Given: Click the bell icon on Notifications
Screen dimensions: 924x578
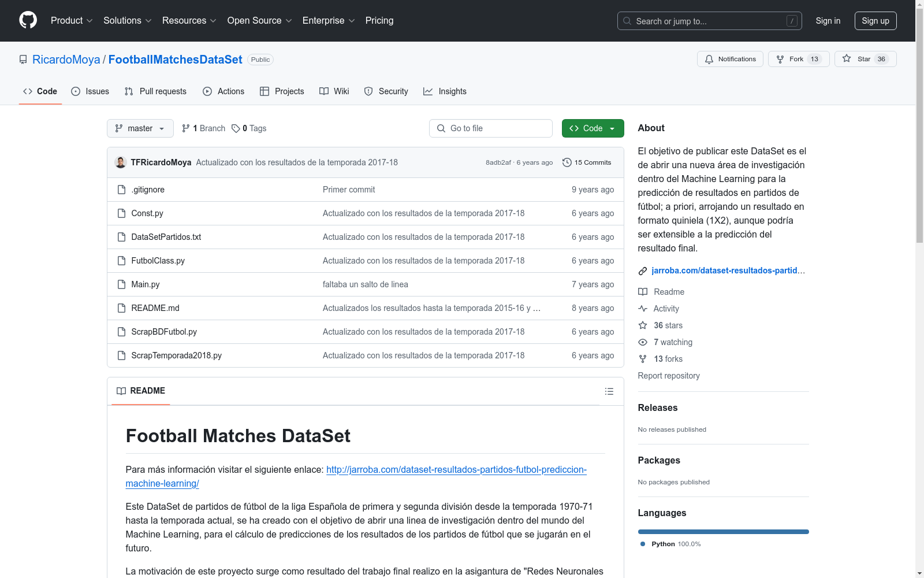Looking at the screenshot, I should tap(709, 59).
